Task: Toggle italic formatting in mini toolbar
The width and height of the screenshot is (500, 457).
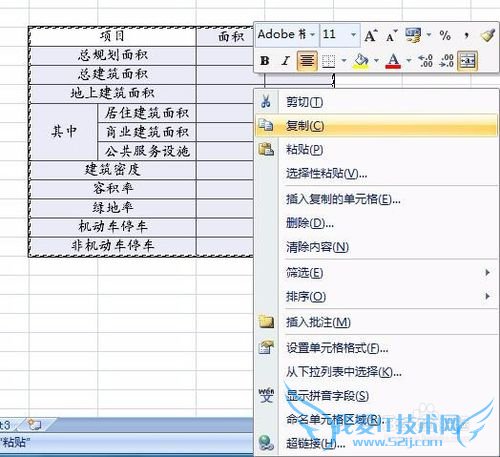Action: pos(285,61)
